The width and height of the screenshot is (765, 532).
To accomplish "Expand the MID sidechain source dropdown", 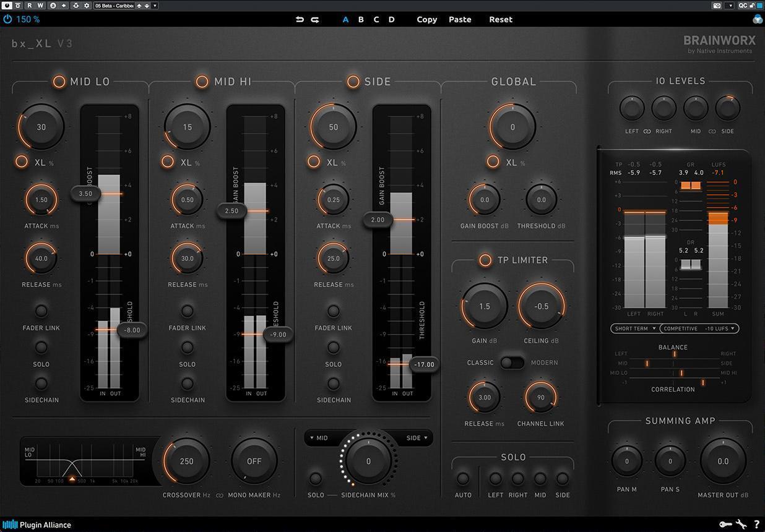I will pos(318,437).
